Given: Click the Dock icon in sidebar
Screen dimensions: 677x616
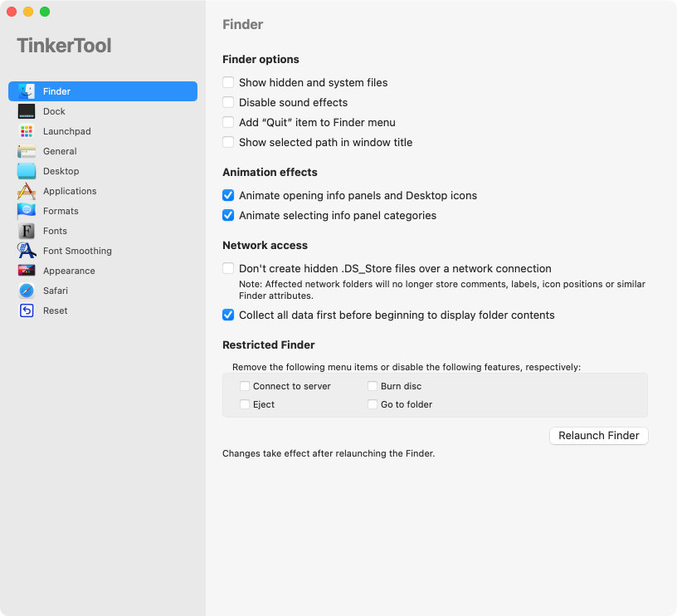Looking at the screenshot, I should (x=27, y=111).
